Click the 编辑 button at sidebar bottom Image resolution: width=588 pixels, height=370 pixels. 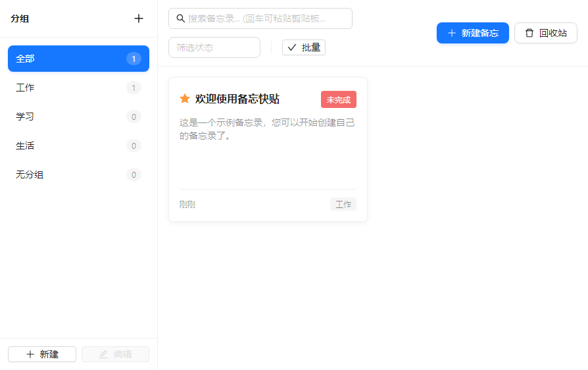(x=116, y=354)
